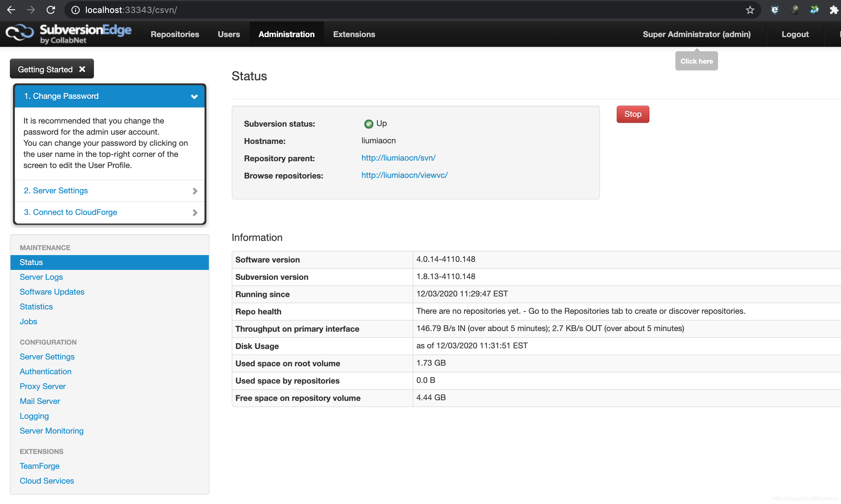Image resolution: width=841 pixels, height=504 pixels.
Task: Click Subversion version value 1.8.13-4110.148
Action: coord(446,276)
